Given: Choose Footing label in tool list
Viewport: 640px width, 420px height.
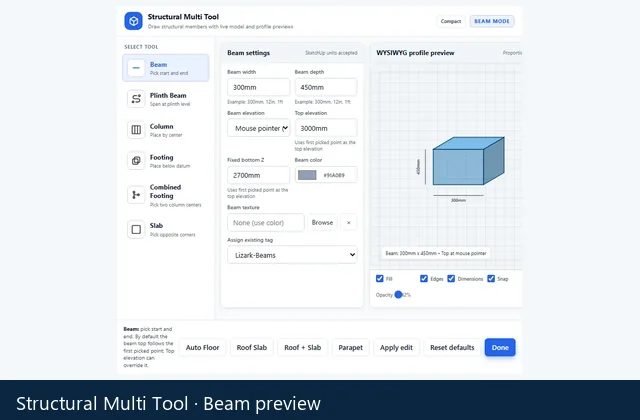Looking at the screenshot, I should pyautogui.click(x=161, y=158).
